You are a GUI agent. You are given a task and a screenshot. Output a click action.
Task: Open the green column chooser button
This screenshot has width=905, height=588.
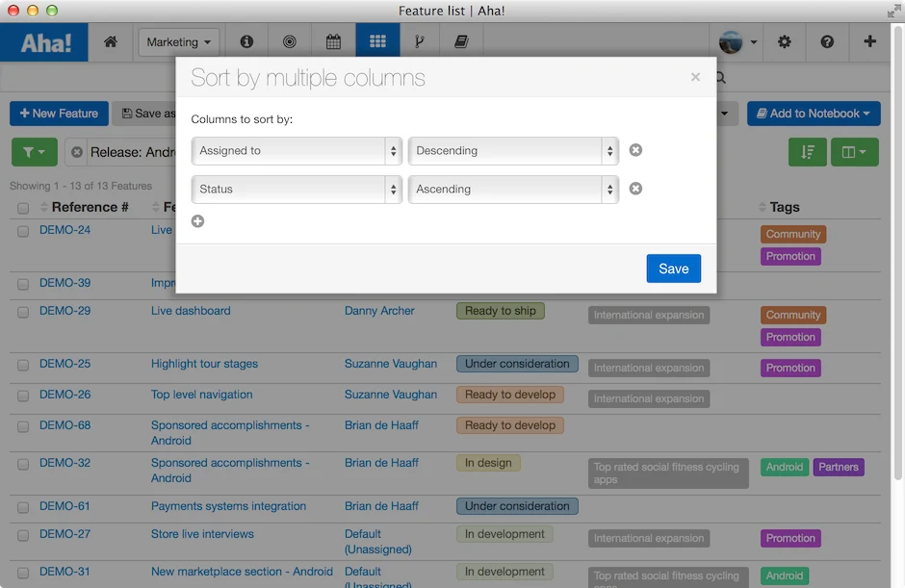click(x=855, y=152)
